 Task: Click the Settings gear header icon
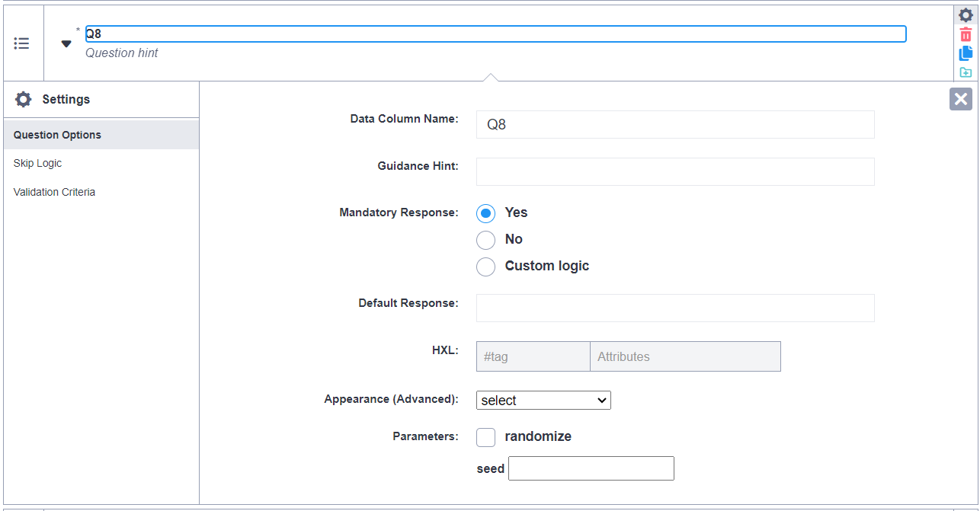point(24,100)
